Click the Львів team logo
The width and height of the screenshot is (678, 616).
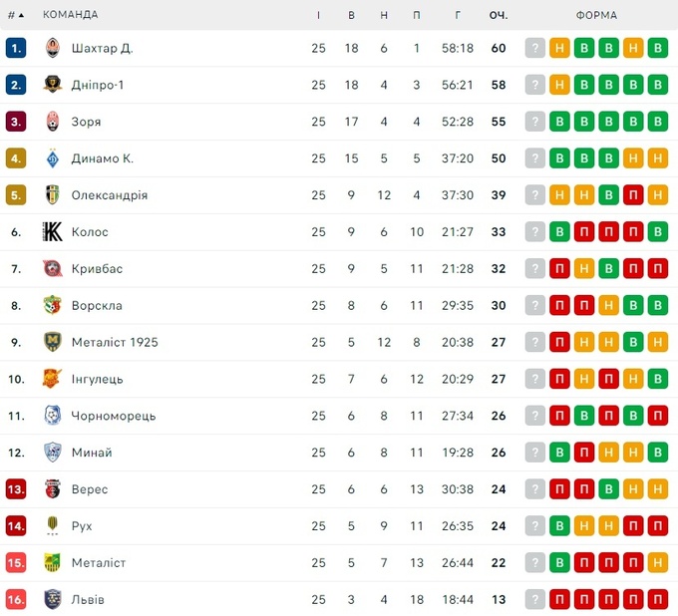(53, 600)
